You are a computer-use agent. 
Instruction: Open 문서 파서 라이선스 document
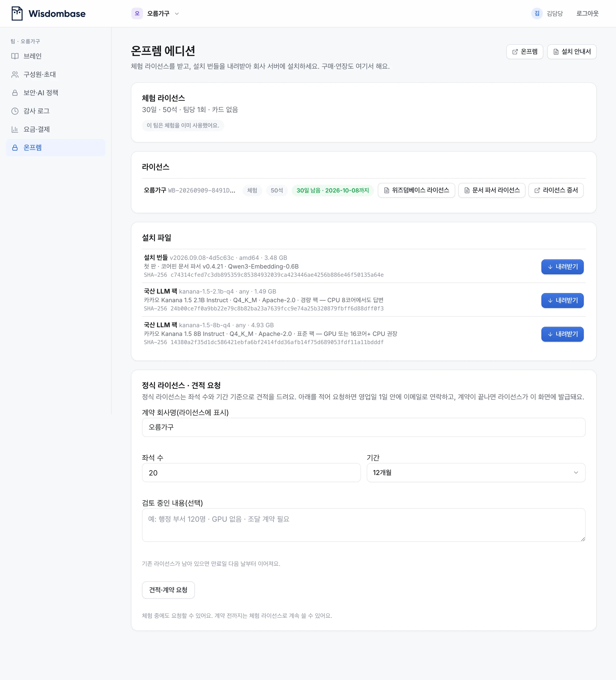492,190
